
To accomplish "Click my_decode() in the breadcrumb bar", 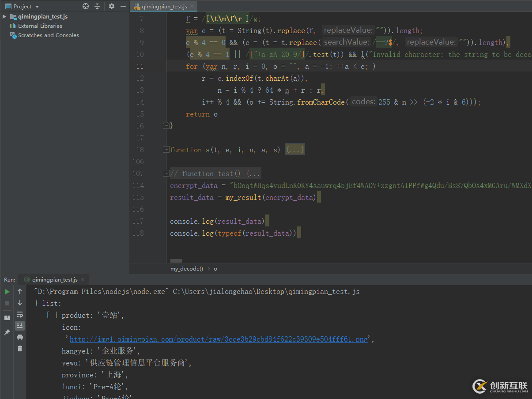I will 186,268.
